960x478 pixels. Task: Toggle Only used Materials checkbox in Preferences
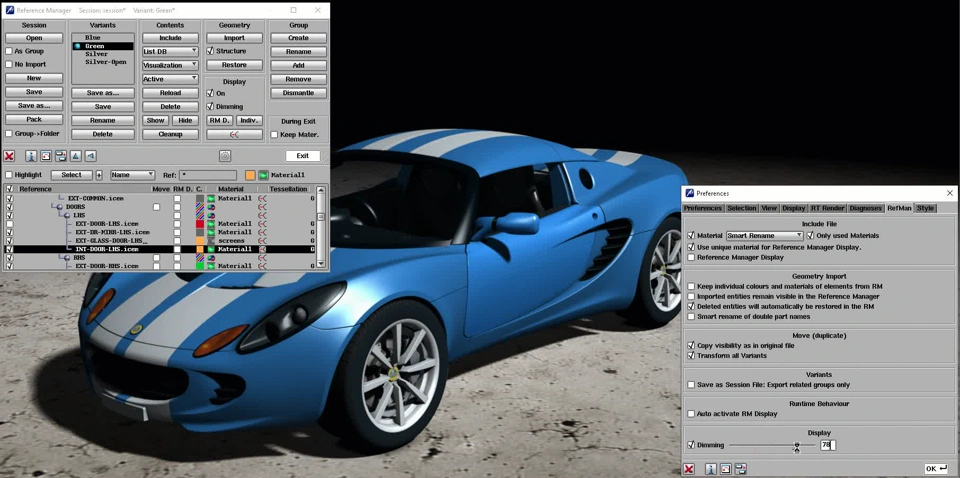(811, 235)
